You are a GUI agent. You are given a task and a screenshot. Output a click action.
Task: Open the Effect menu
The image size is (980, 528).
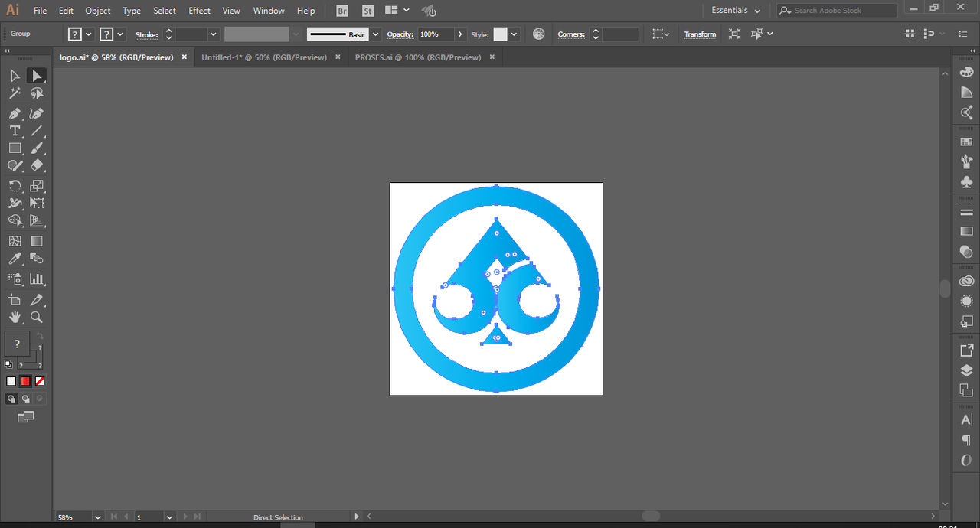point(199,11)
